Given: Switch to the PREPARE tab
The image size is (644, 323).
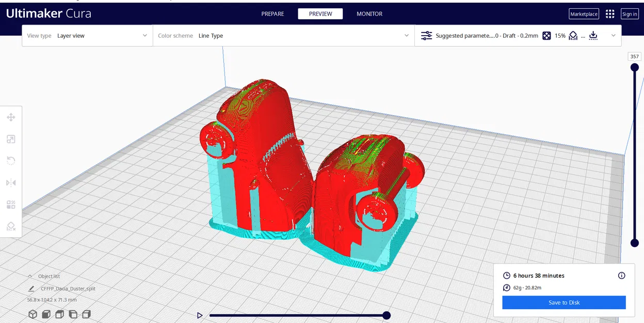Looking at the screenshot, I should (272, 14).
